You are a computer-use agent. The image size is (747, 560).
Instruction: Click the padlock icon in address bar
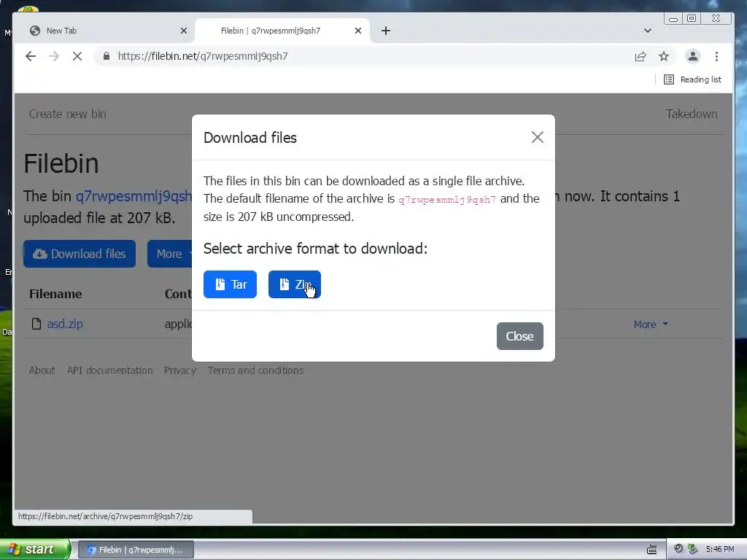(107, 56)
